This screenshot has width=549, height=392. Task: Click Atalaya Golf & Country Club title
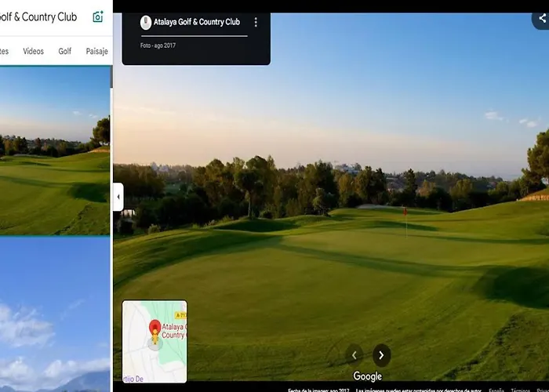click(197, 22)
